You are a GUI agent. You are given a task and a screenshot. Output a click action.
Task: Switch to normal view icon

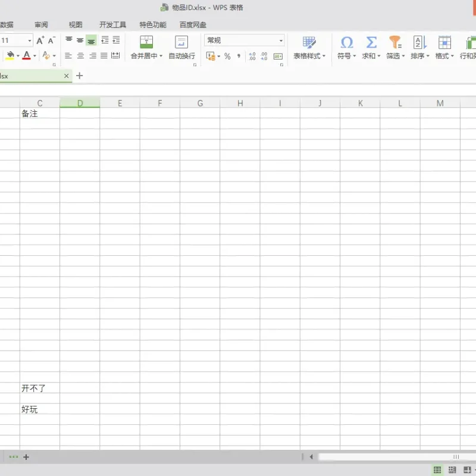click(437, 469)
